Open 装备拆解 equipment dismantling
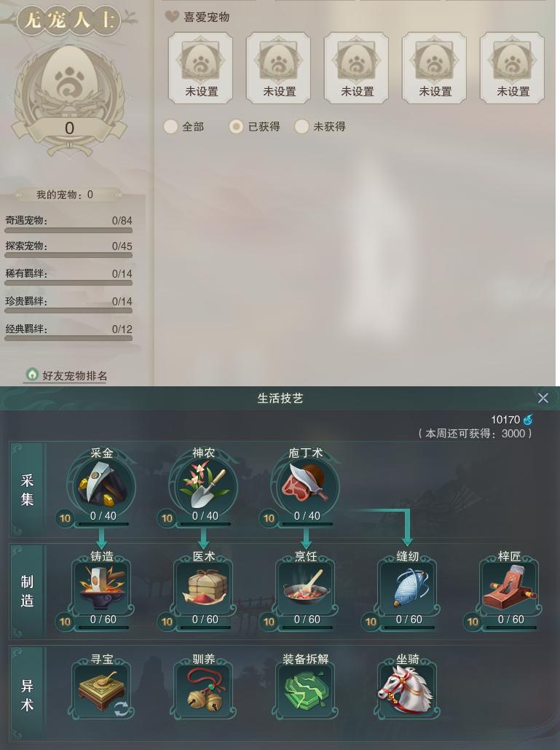This screenshot has width=560, height=750. click(306, 689)
